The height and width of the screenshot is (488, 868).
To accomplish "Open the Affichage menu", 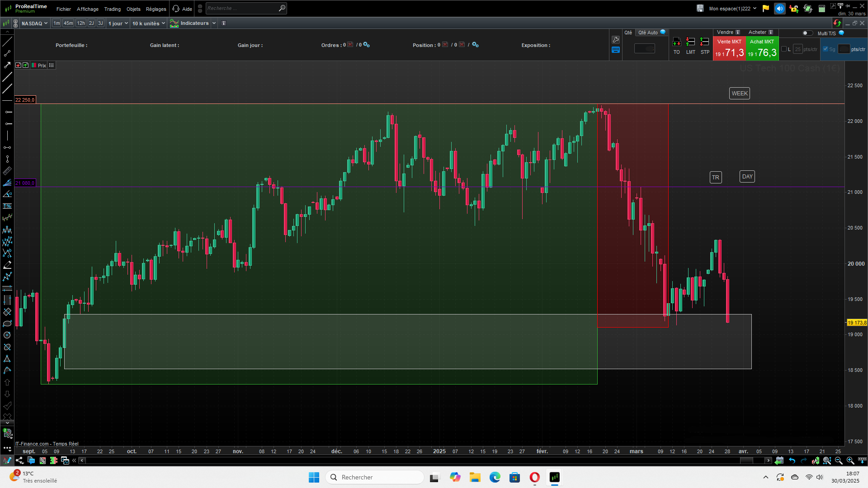I will coord(87,9).
